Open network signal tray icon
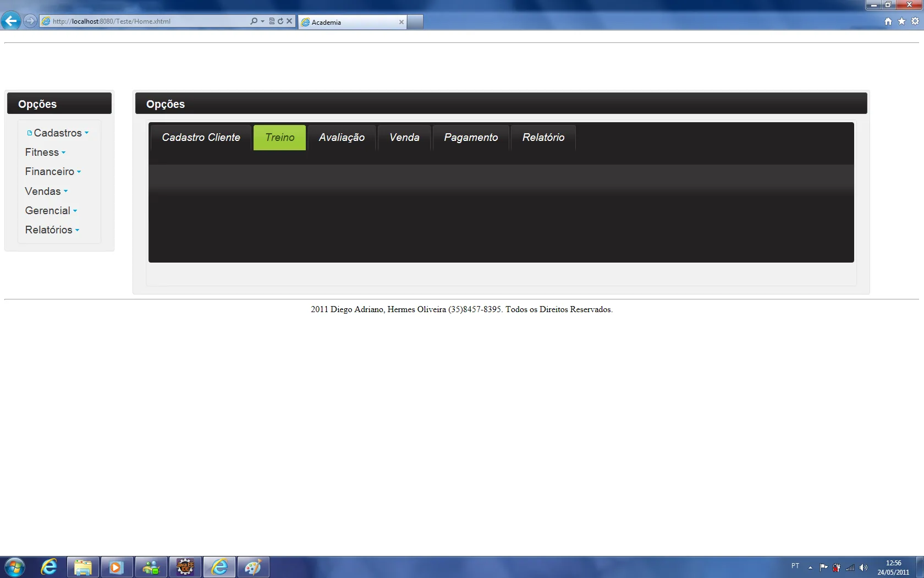Viewport: 924px width, 578px height. 850,568
